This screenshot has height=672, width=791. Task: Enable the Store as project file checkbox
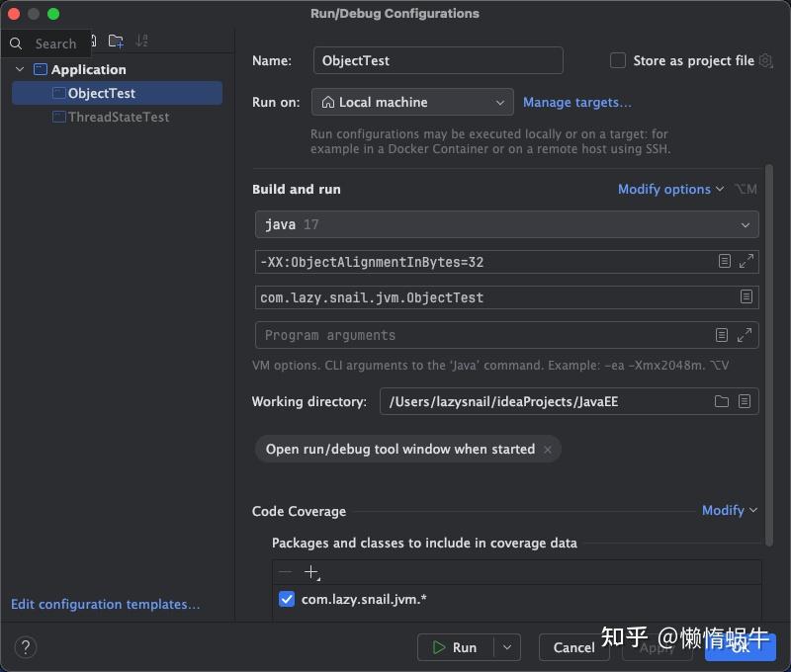tap(618, 60)
